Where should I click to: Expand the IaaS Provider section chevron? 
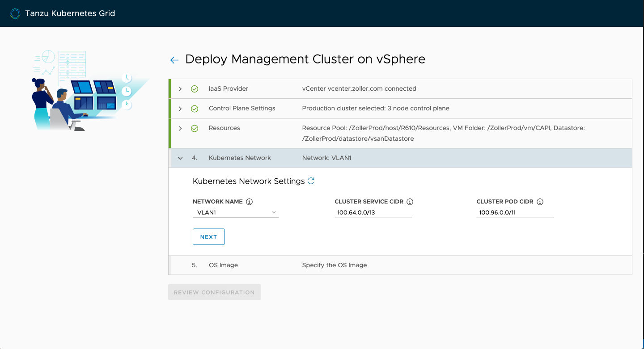180,89
